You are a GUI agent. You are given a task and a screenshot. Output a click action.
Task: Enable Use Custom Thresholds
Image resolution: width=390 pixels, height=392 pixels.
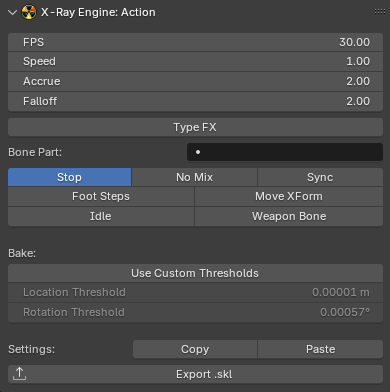point(195,273)
